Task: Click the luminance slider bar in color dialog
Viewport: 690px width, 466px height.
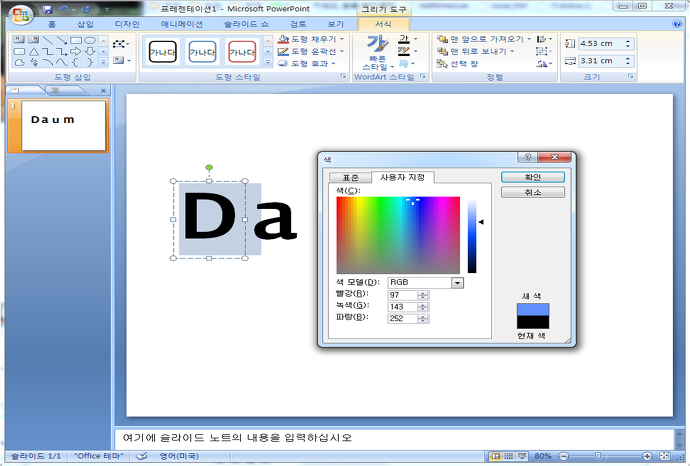Action: (x=472, y=235)
